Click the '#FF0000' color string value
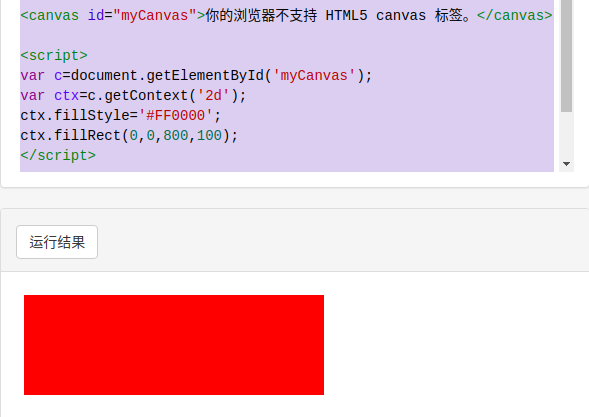Image resolution: width=589 pixels, height=417 pixels. pos(175,115)
